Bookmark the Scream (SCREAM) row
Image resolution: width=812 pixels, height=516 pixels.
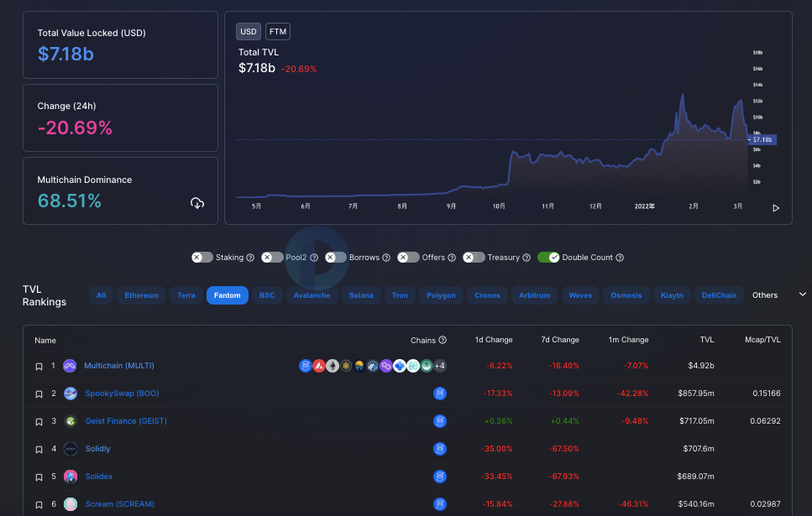39,505
